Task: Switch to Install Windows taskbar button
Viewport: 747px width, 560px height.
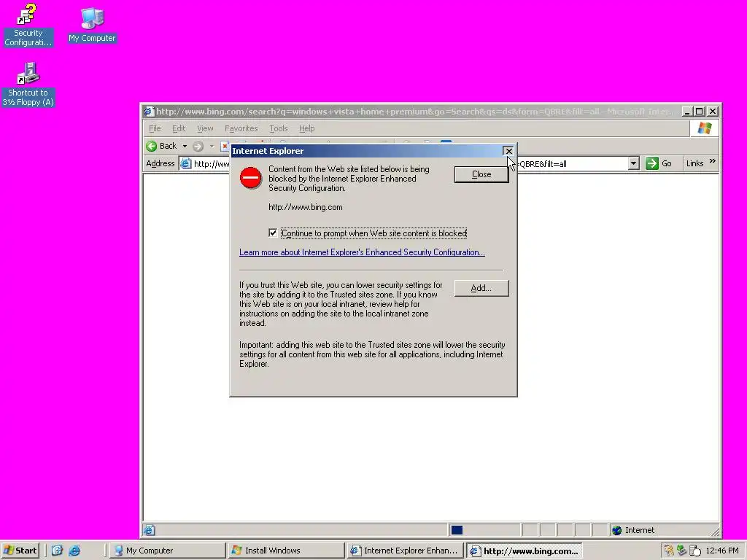Action: click(x=286, y=551)
